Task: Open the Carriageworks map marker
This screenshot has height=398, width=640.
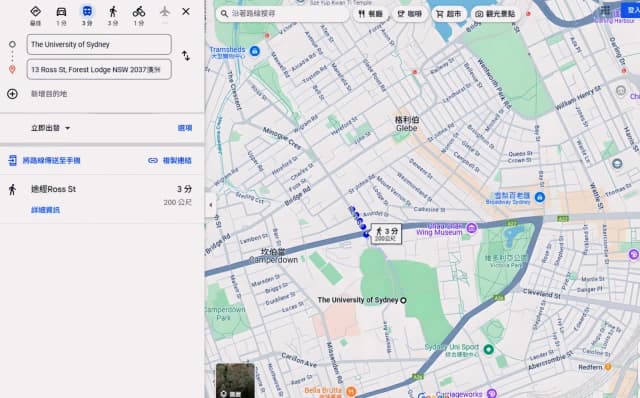Action: tap(492, 394)
